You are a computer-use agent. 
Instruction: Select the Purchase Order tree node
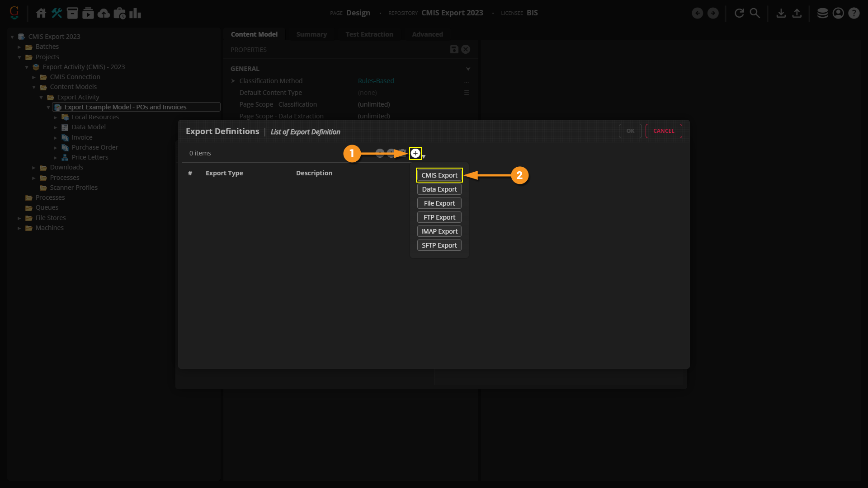(94, 147)
